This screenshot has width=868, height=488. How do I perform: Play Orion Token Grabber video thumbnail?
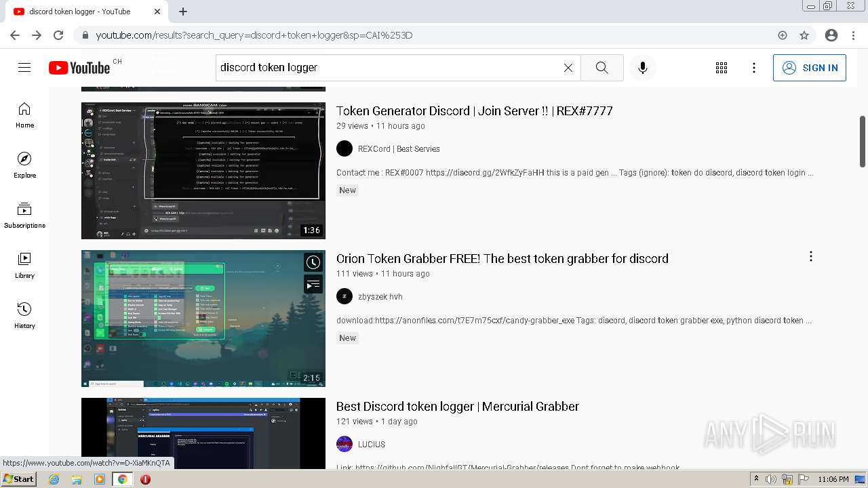coord(203,319)
